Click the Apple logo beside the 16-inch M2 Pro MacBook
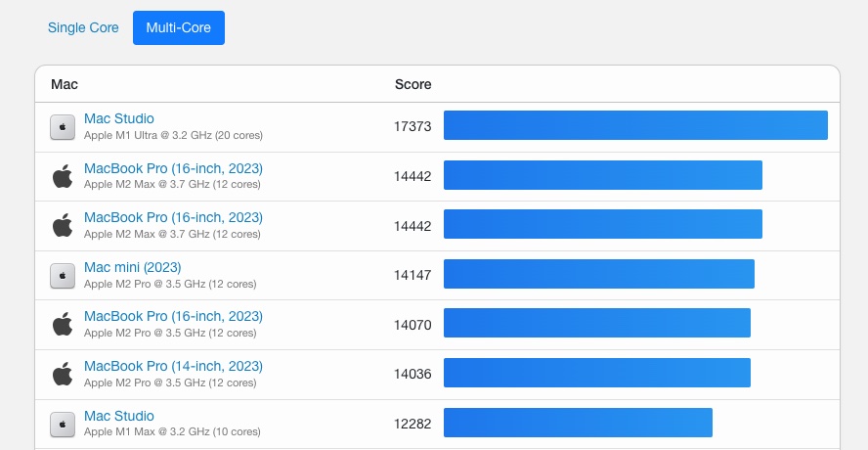868x450 pixels. [x=63, y=325]
